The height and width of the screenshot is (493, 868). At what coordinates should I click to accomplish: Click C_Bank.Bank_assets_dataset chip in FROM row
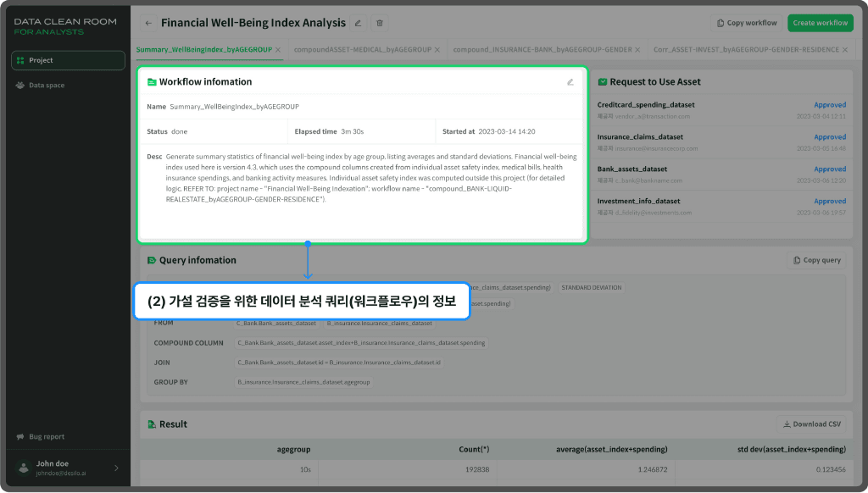[276, 323]
